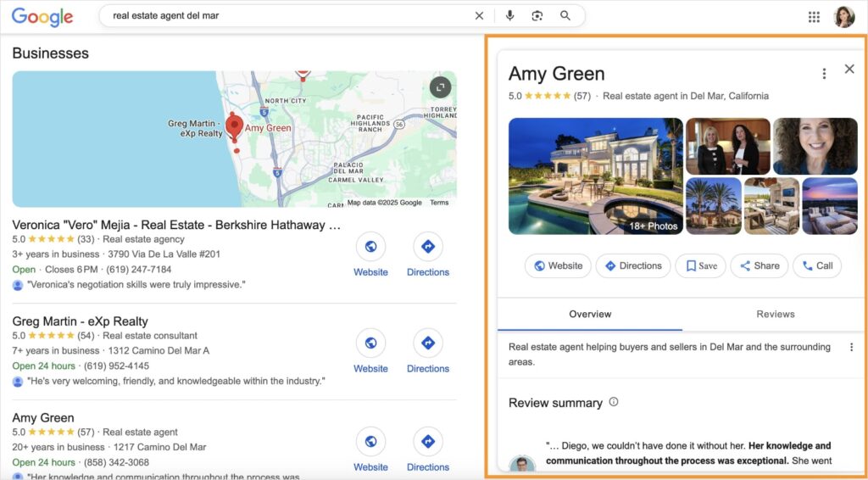Share Amy Green's business profile
Viewport: 868px width, 480px height.
[x=759, y=265]
